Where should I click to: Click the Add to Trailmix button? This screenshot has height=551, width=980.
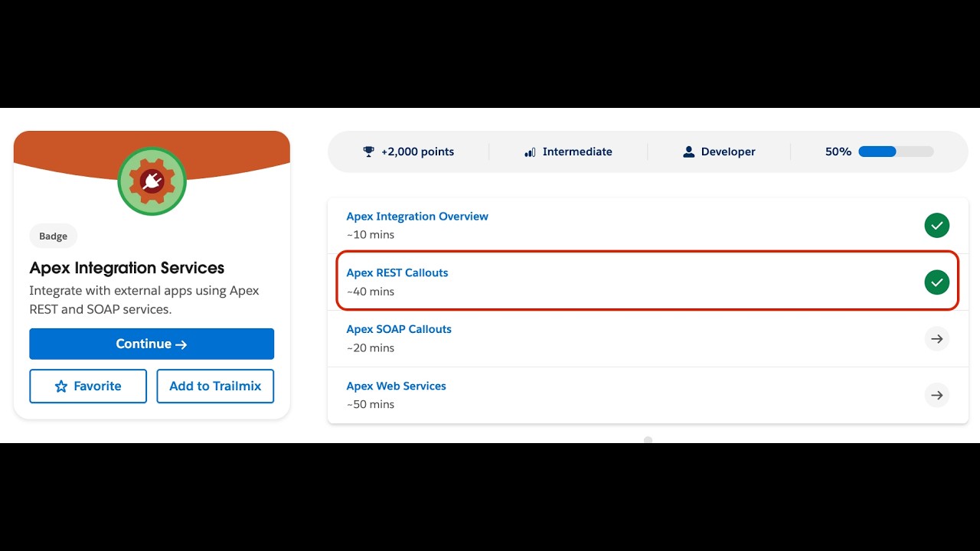pos(215,386)
